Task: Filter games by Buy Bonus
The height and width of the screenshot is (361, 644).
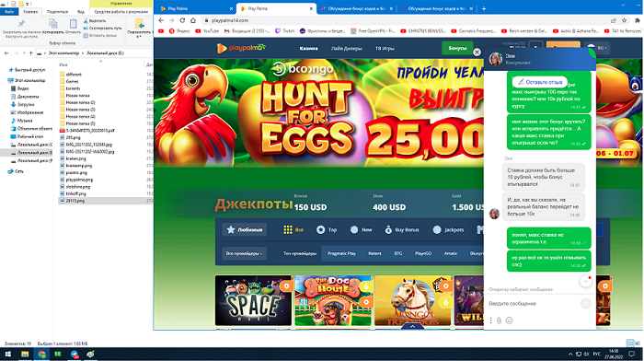Action: pos(401,230)
